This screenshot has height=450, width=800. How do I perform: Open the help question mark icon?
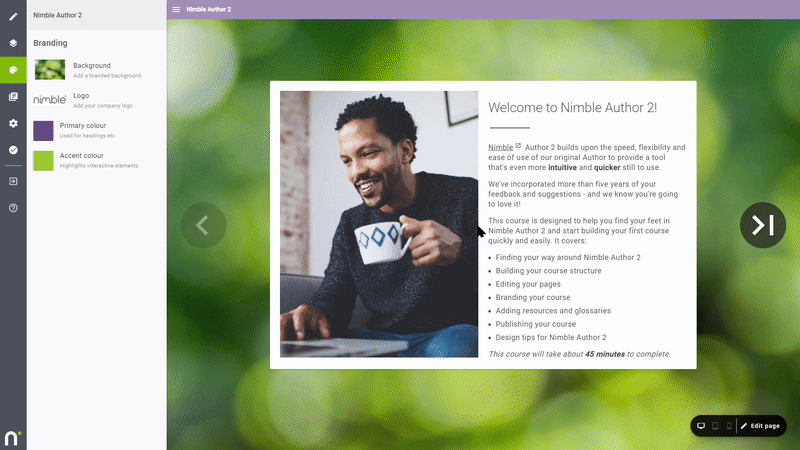tap(13, 208)
